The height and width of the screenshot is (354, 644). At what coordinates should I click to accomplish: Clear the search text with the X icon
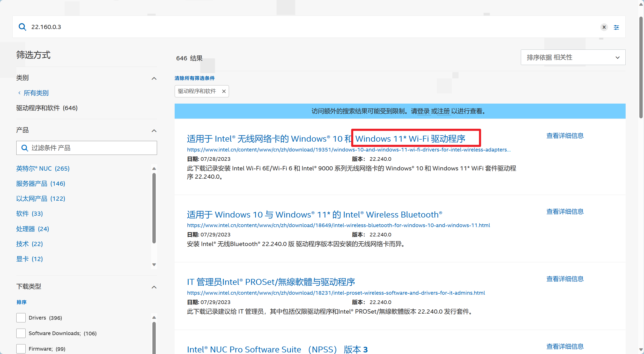pos(604,27)
